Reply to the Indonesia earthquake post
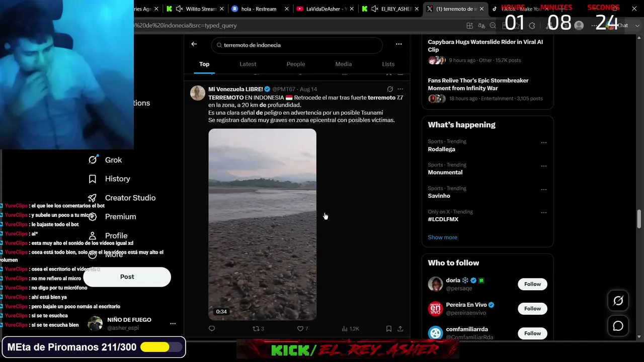The height and width of the screenshot is (362, 644). point(212,329)
